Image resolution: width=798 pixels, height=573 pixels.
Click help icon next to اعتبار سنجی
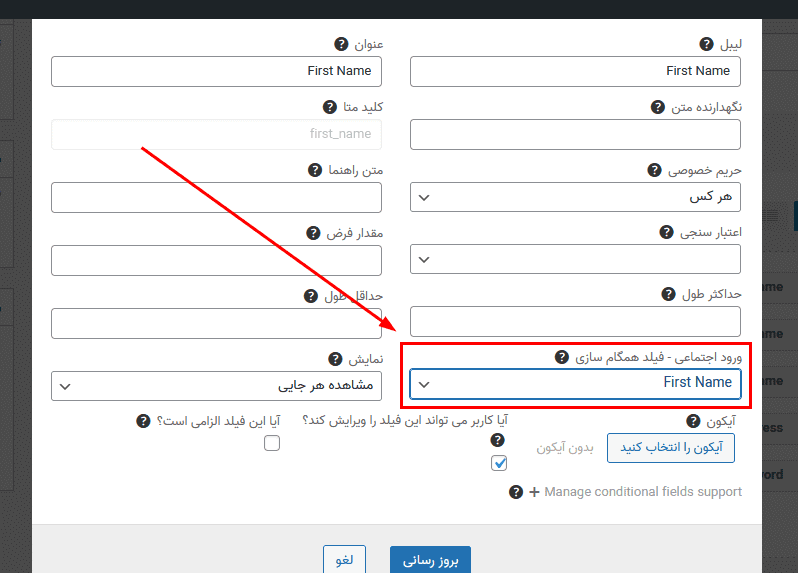click(666, 233)
